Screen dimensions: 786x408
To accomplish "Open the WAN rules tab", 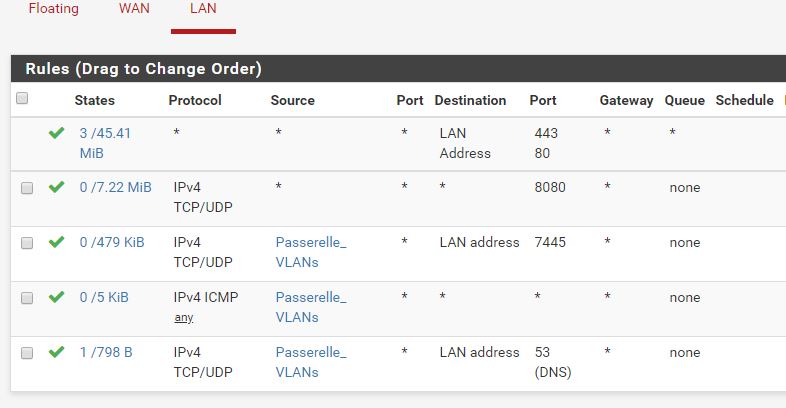I will pos(134,9).
